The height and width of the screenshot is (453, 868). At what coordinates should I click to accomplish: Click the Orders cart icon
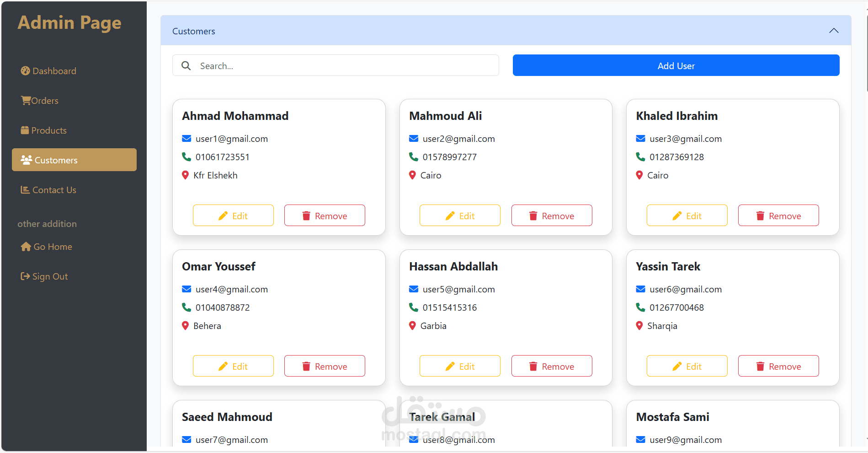[26, 101]
